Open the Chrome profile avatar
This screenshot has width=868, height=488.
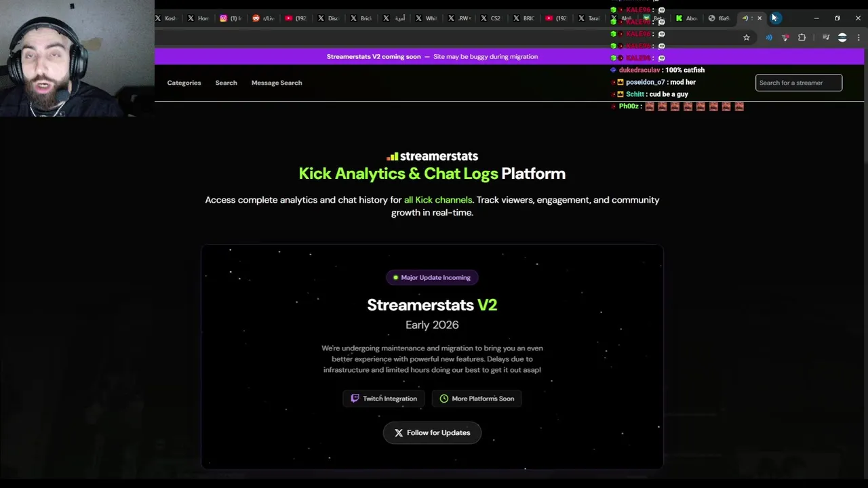[842, 38]
